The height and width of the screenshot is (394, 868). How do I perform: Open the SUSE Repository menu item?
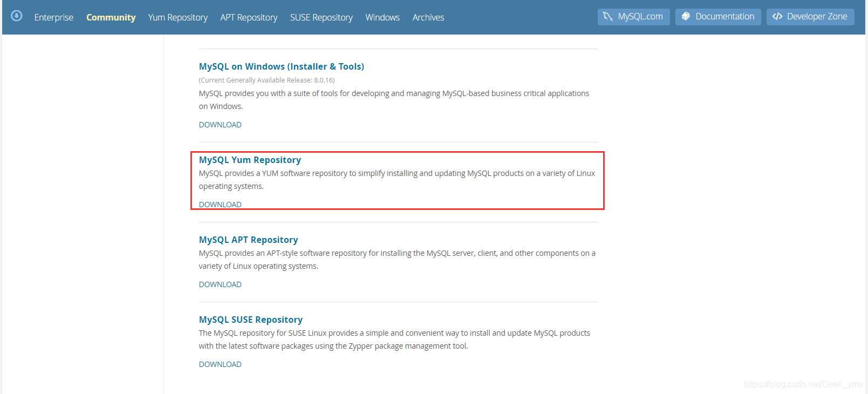[322, 17]
